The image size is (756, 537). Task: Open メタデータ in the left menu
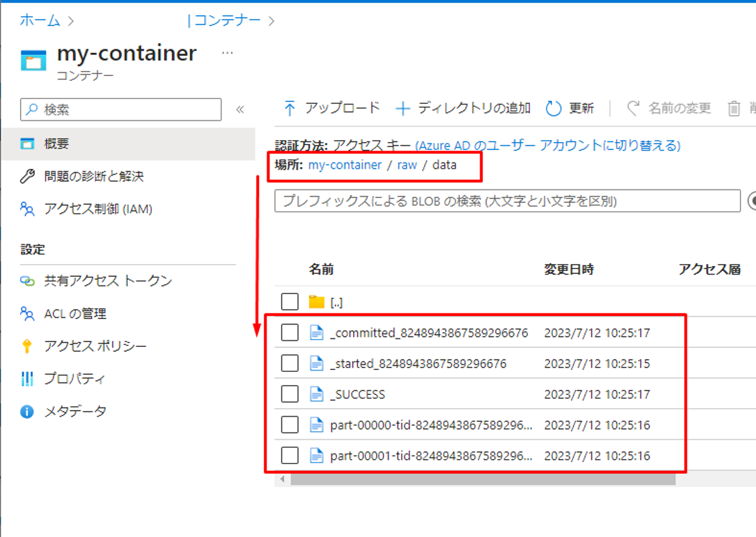[75, 411]
